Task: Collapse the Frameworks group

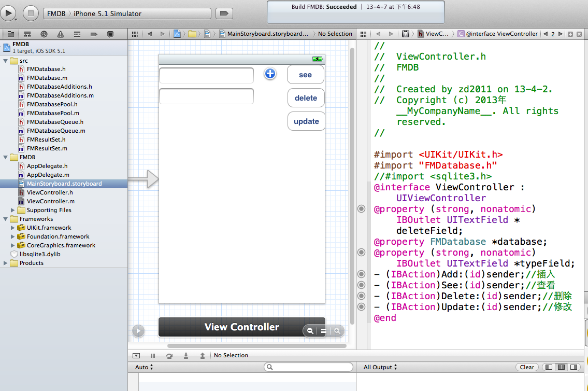Action: tap(5, 219)
